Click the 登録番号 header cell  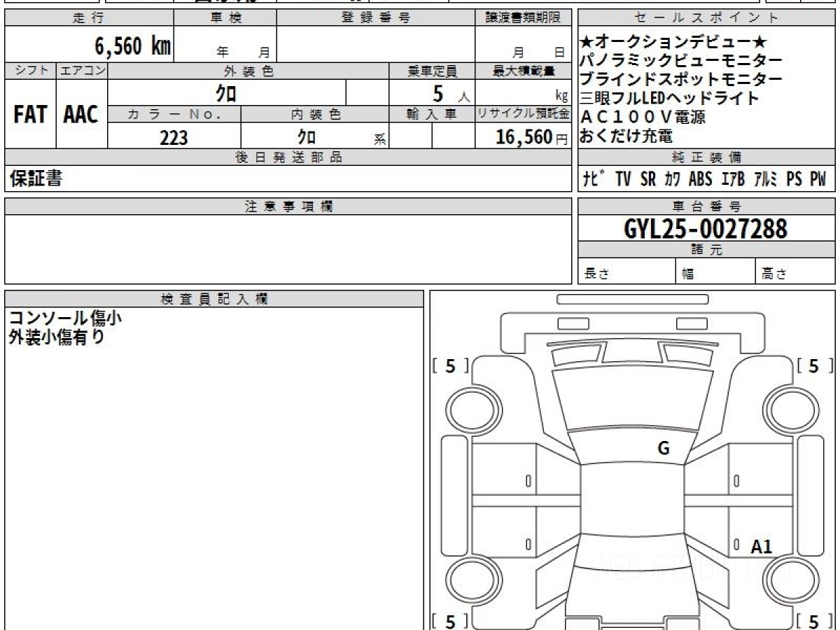point(376,18)
